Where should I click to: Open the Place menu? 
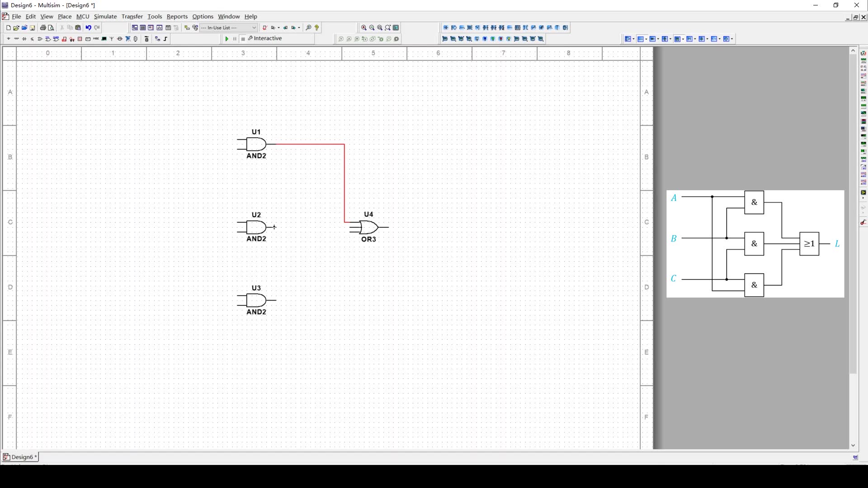(x=65, y=16)
